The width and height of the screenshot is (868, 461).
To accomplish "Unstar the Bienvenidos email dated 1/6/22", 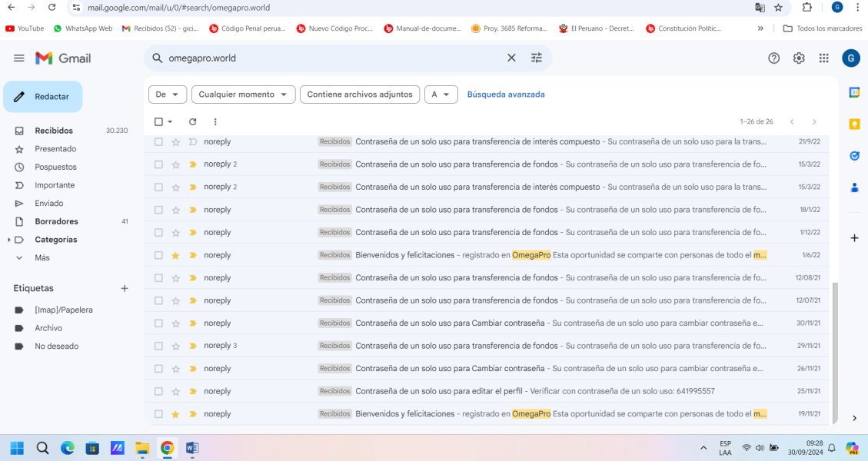I will pyautogui.click(x=175, y=255).
